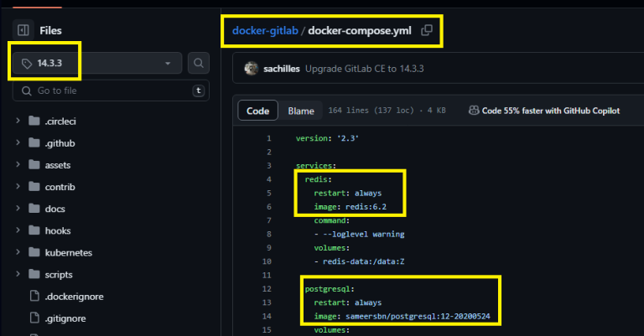Expand the assets folder chevron
The width and height of the screenshot is (644, 336).
tap(18, 164)
